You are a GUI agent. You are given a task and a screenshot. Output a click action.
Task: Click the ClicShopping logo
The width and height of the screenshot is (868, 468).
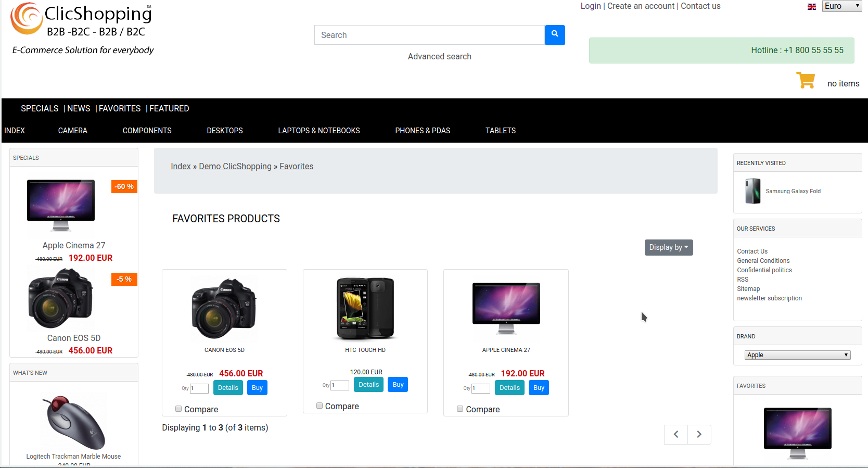[x=82, y=29]
